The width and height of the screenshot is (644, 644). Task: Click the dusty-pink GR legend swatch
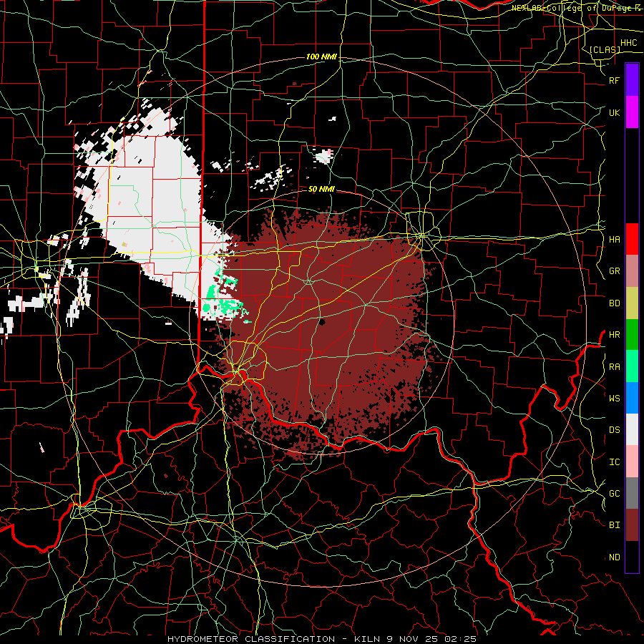coord(632,271)
